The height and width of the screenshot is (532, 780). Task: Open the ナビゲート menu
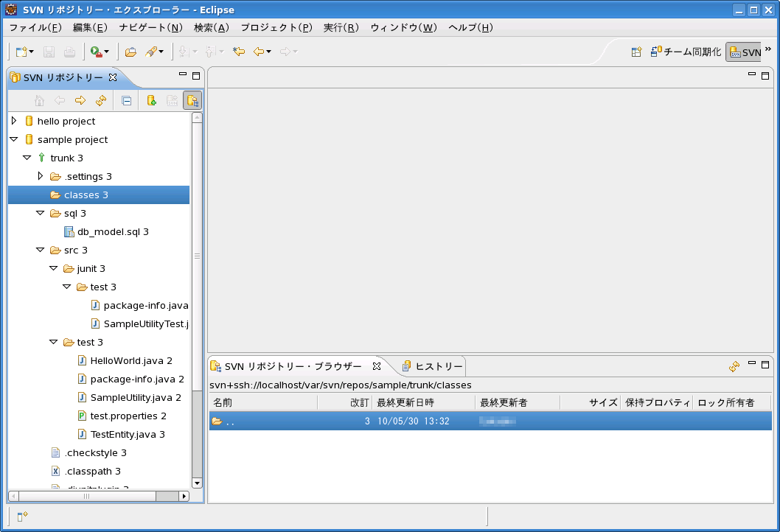pos(150,27)
